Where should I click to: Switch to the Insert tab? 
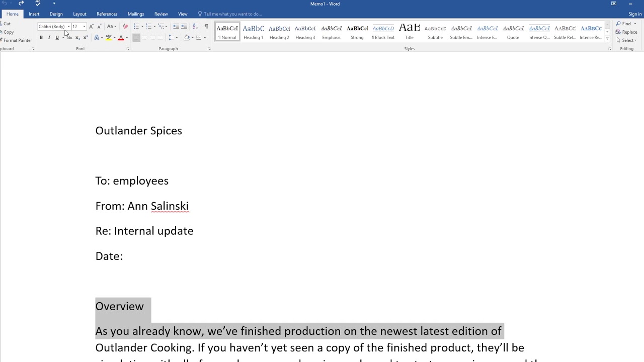coord(34,14)
